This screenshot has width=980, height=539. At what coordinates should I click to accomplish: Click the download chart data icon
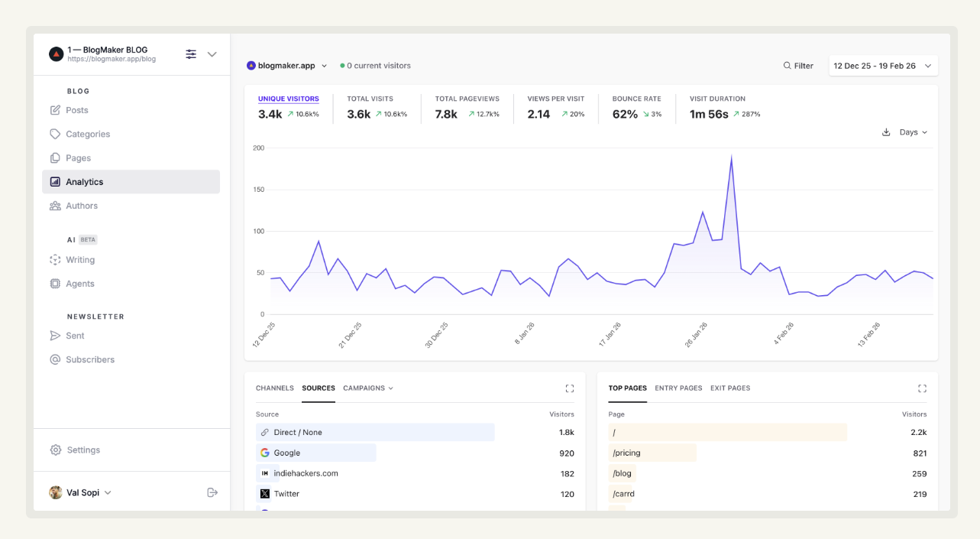(886, 132)
